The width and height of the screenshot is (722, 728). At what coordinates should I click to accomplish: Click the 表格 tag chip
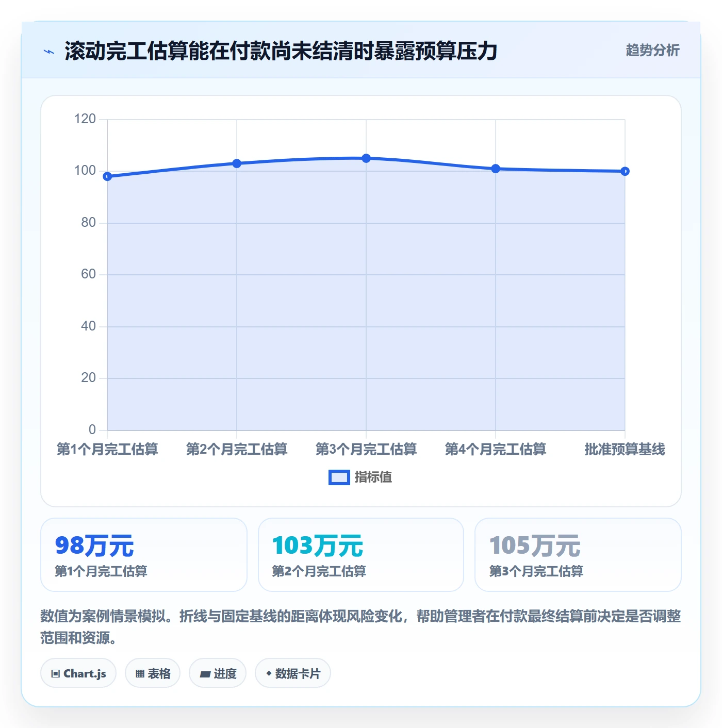coord(153,673)
